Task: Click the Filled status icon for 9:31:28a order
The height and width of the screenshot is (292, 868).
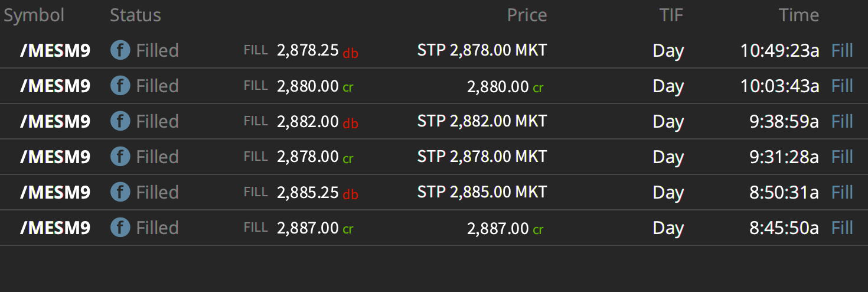Action: (x=120, y=157)
